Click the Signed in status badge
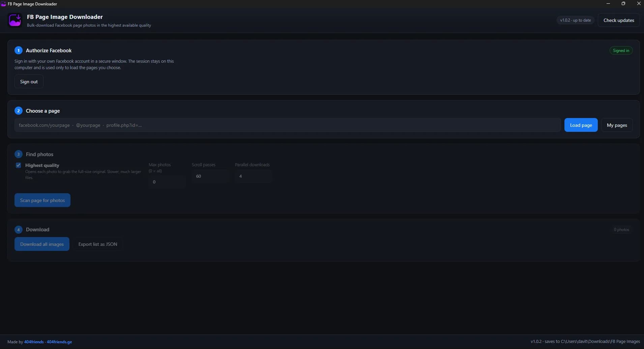The width and height of the screenshot is (644, 349). coord(621,51)
